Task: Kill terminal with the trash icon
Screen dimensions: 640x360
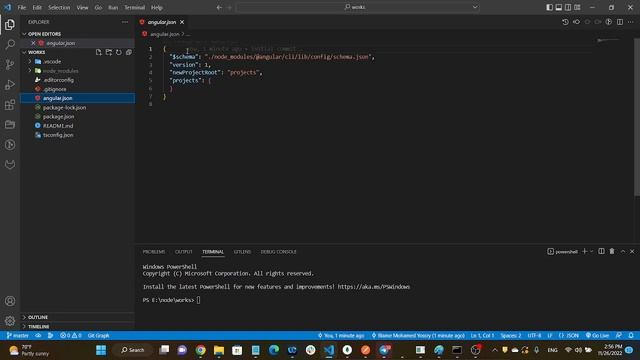Action: pos(612,251)
